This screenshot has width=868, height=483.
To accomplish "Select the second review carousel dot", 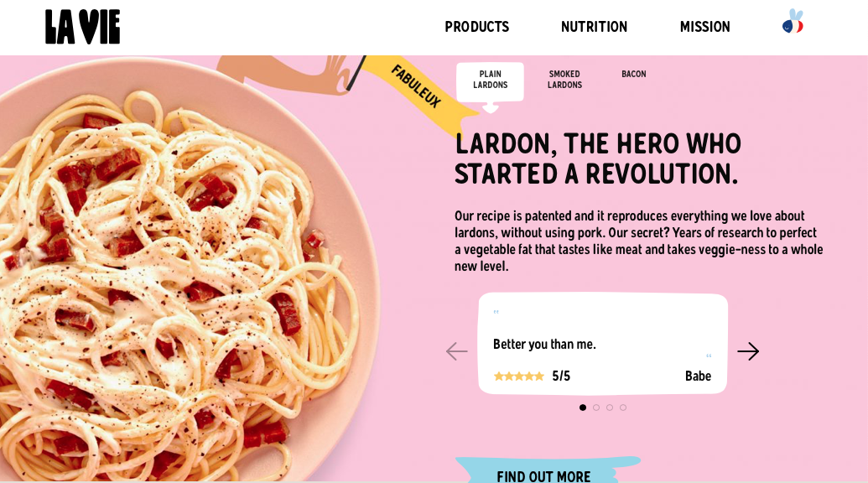I will 596,408.
